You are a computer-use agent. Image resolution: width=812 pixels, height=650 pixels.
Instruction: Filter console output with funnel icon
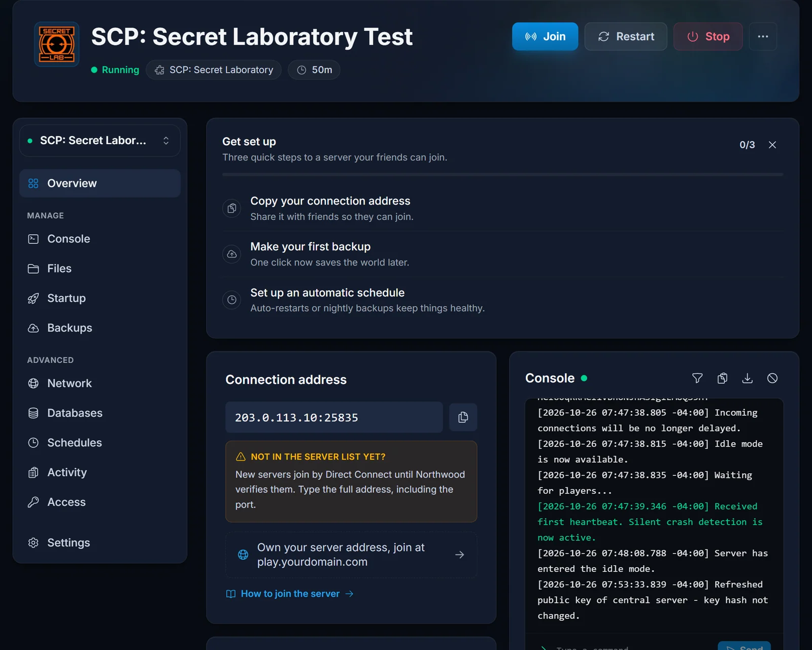(697, 378)
